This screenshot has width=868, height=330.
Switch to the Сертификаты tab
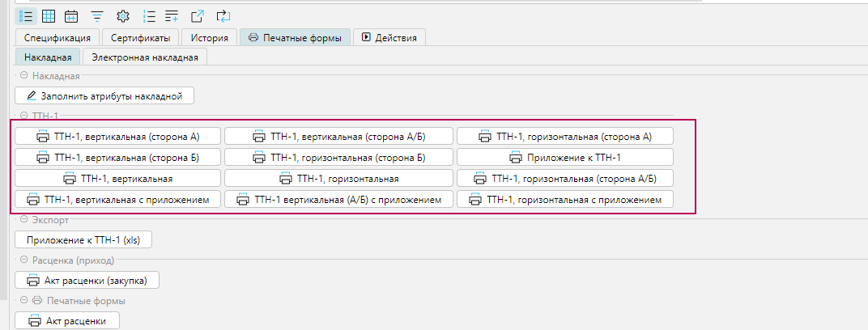point(140,37)
